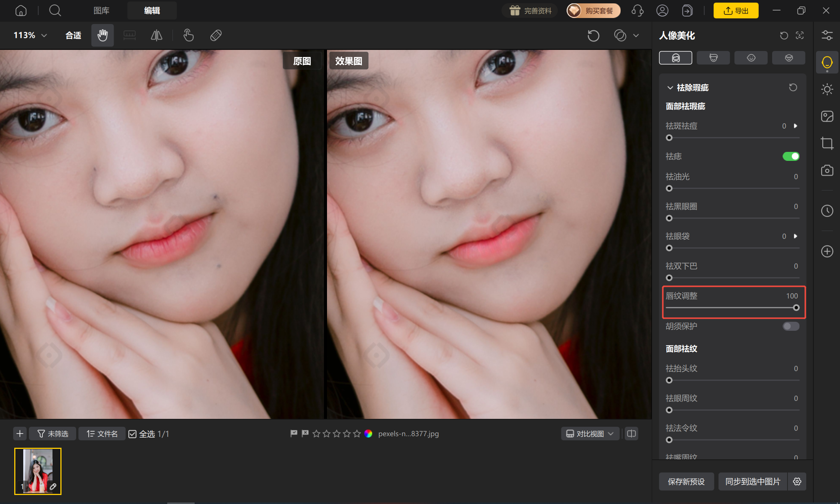This screenshot has width=840, height=504.
Task: Toggle the 祛痣 switch off
Action: 791,156
